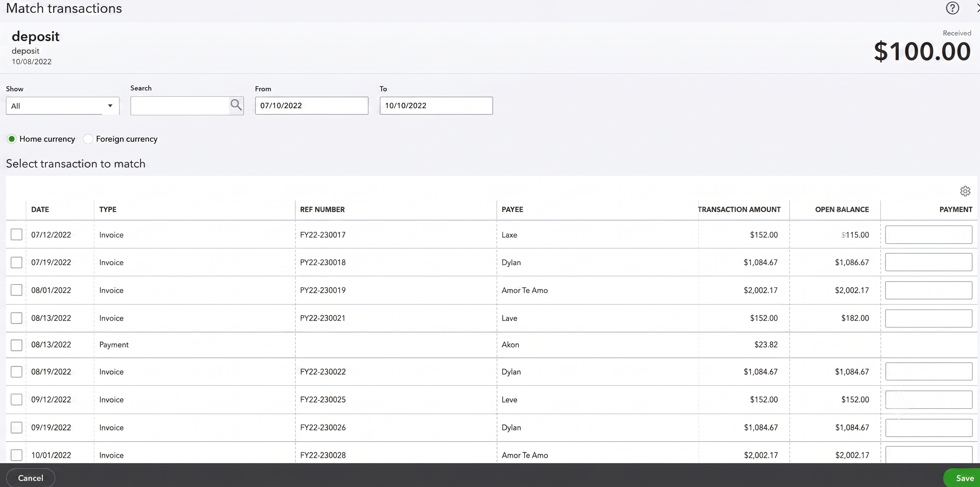Click the search magnifier icon
Image resolution: width=980 pixels, height=487 pixels.
(236, 105)
